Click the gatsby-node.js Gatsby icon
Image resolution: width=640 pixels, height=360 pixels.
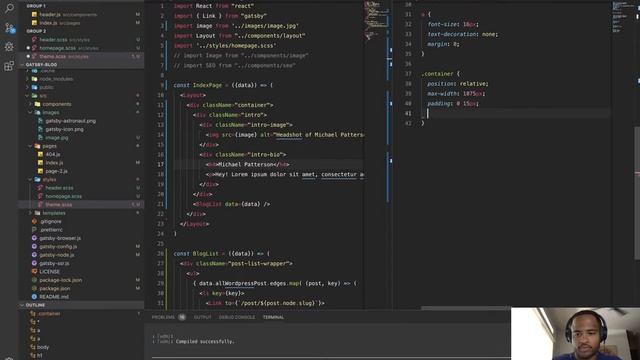tap(34, 255)
